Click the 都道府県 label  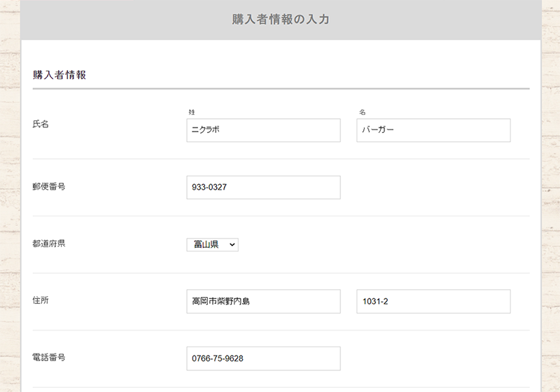48,244
